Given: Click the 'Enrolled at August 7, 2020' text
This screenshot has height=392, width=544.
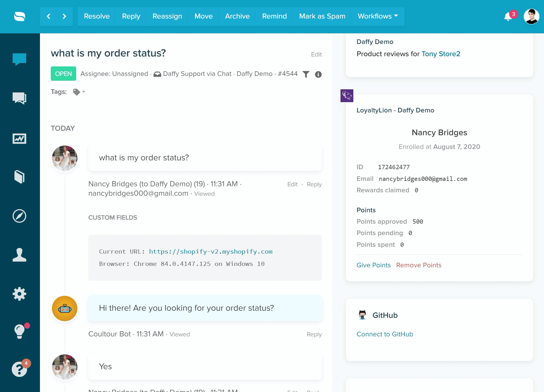Looking at the screenshot, I should click(439, 147).
